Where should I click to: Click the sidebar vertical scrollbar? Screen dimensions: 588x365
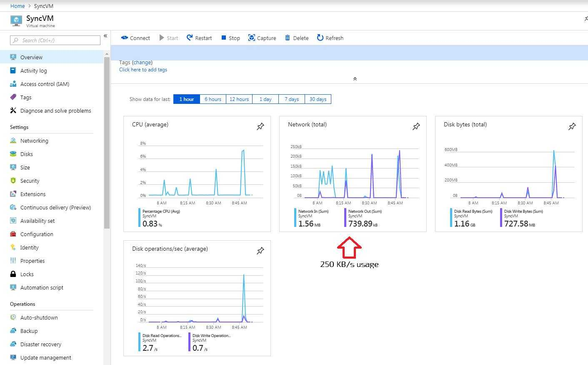coord(107,142)
